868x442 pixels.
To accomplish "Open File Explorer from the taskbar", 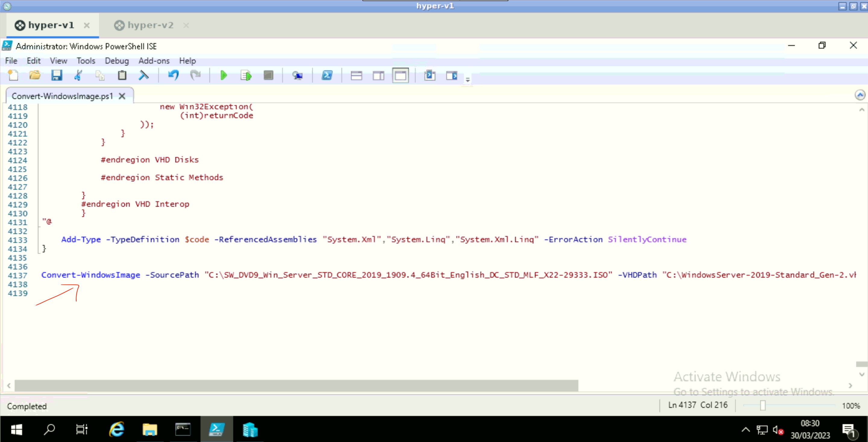I will [150, 430].
